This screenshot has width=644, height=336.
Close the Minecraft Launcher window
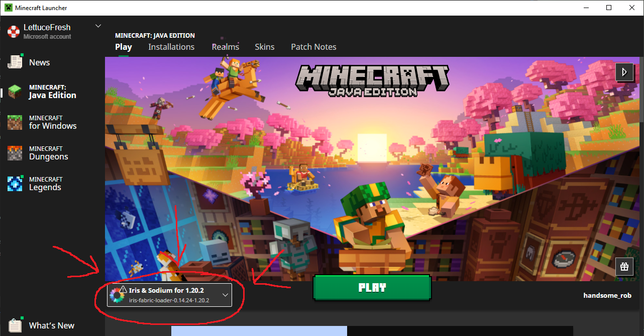(x=632, y=8)
